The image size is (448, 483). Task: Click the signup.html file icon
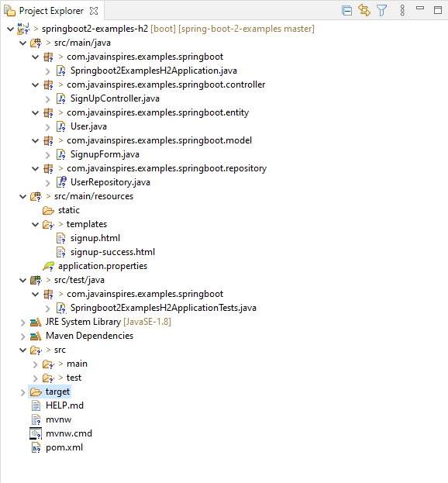61,239
